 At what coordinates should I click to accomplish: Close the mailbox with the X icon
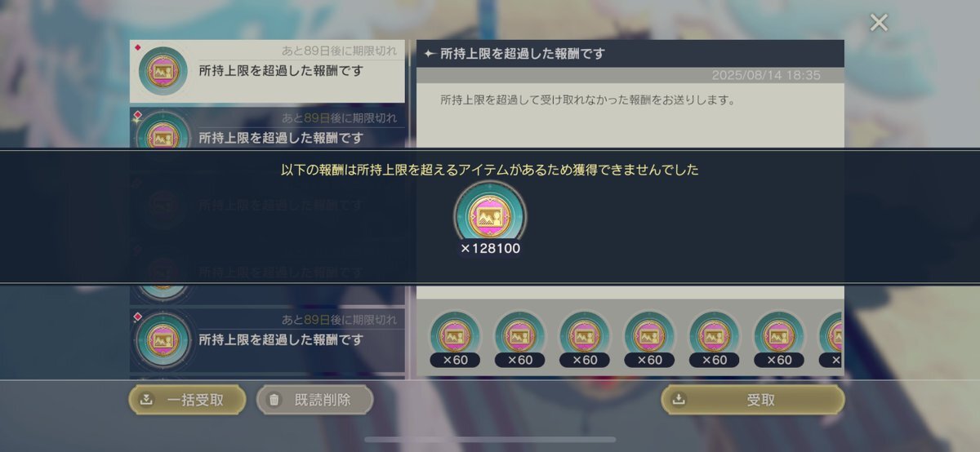pyautogui.click(x=879, y=22)
